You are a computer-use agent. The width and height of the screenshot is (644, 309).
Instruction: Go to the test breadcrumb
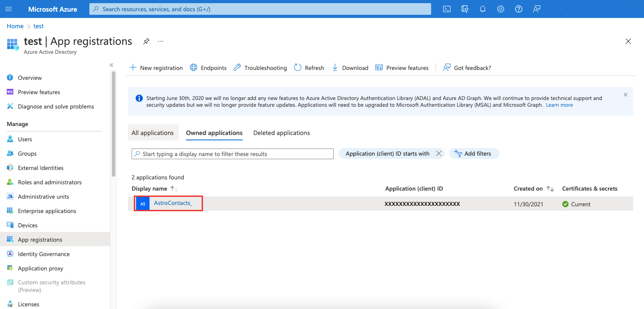[39, 26]
